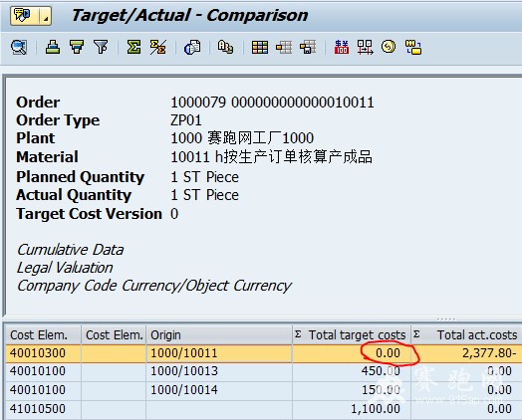522x420 pixels.
Task: Click the yellow currency circle icon
Action: [x=389, y=47]
